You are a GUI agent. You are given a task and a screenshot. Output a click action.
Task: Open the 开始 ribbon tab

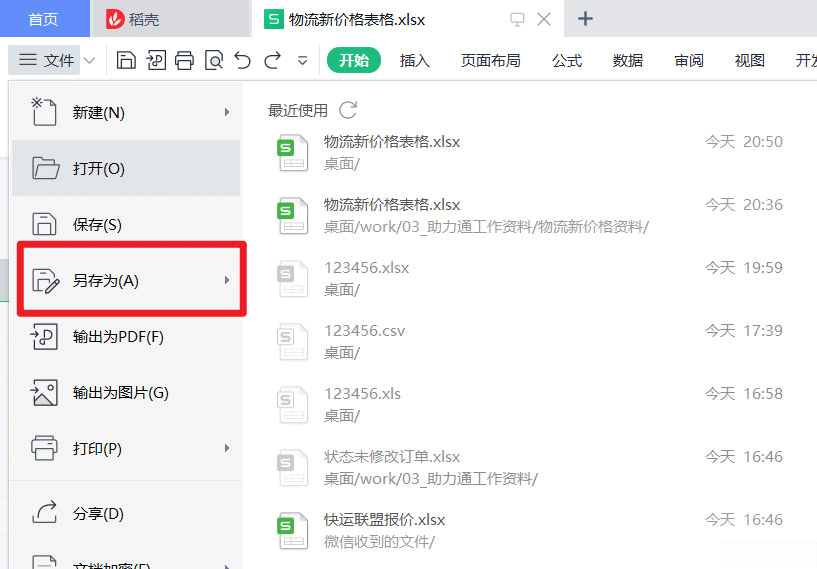point(354,60)
